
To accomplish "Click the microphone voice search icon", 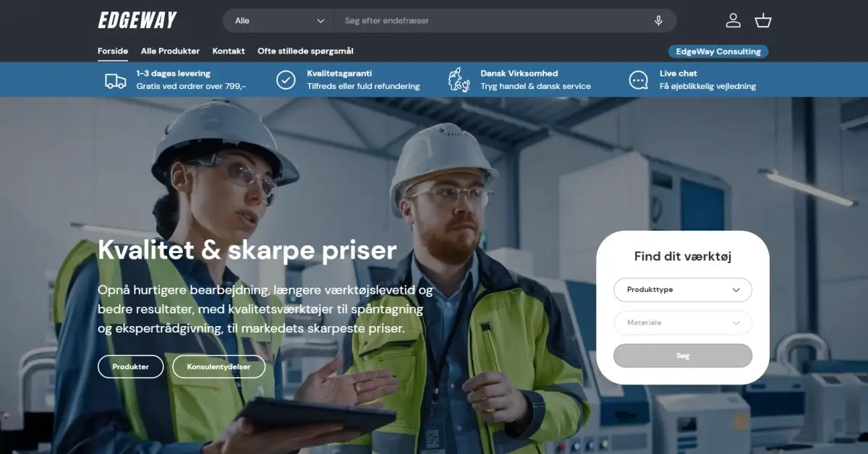I will pyautogui.click(x=658, y=21).
